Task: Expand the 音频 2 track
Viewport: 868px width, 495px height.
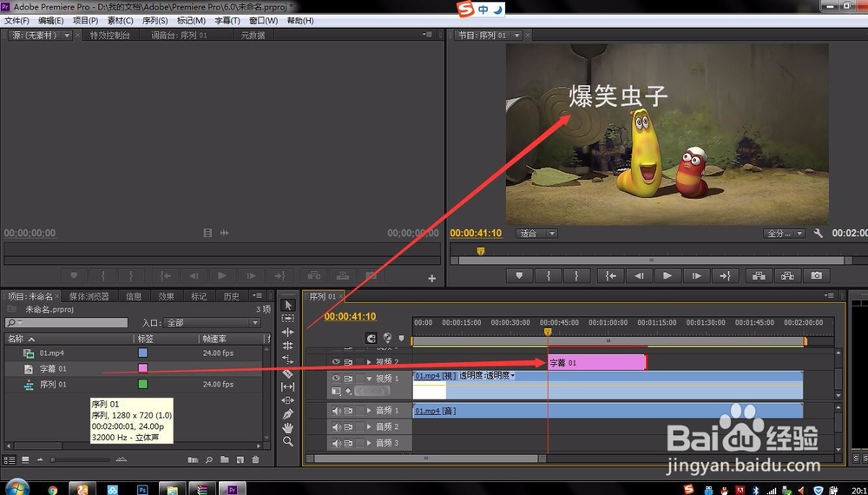Action: click(369, 426)
